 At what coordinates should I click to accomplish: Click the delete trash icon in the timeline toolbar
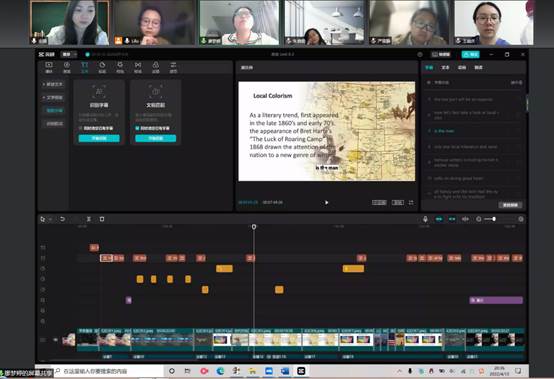point(102,219)
